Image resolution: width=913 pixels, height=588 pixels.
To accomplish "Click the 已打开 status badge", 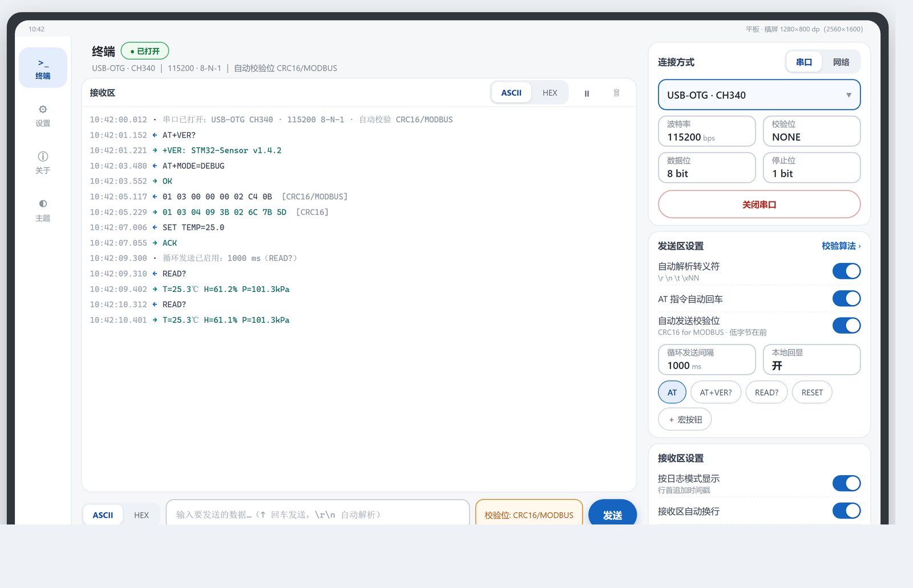I will 145,51.
